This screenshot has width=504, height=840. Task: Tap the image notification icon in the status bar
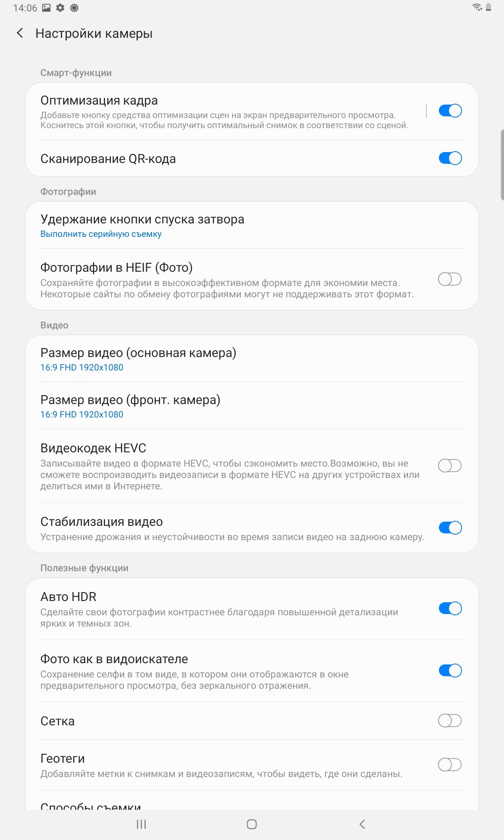[46, 8]
